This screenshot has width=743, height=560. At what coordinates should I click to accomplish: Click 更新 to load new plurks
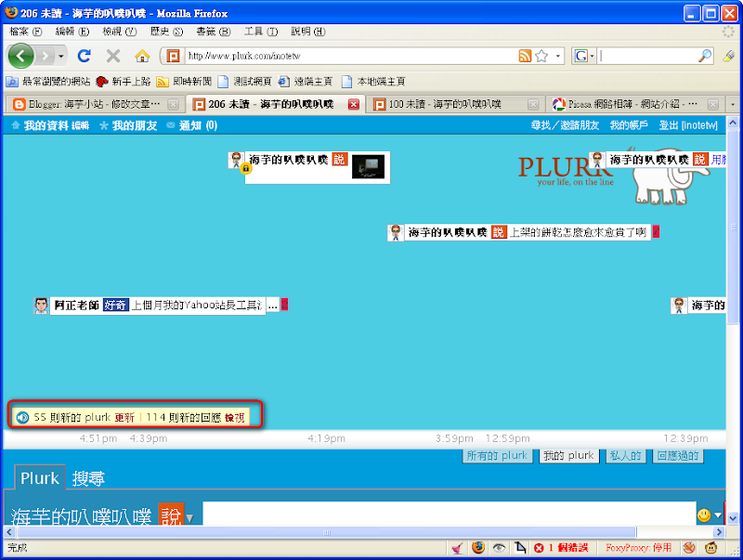[124, 417]
